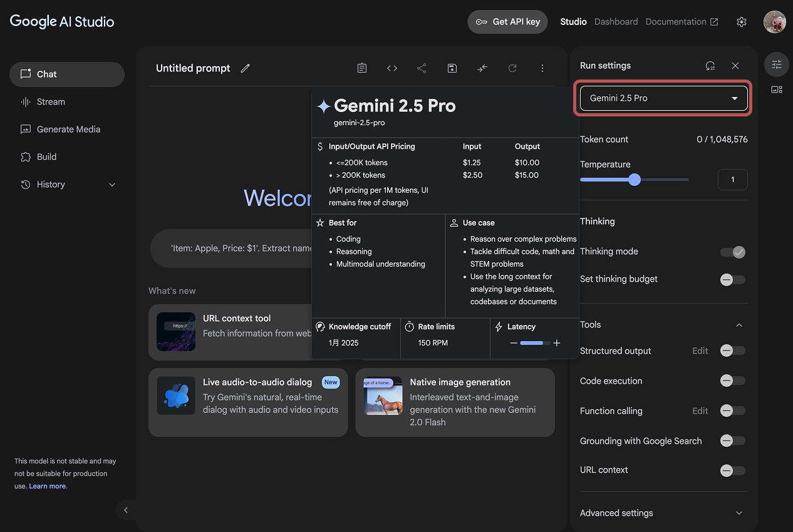
Task: Open the system instructions clipboard icon
Action: tap(362, 68)
